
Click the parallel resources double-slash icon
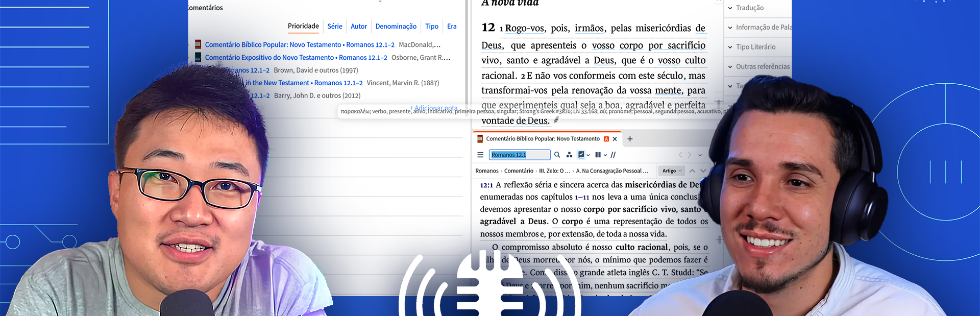[613, 155]
